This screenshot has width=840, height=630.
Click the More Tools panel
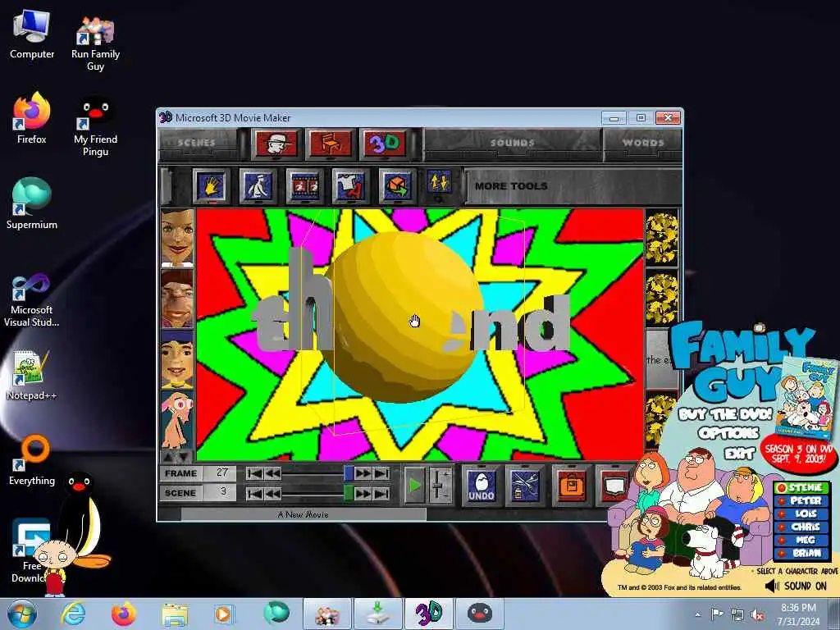(x=573, y=186)
